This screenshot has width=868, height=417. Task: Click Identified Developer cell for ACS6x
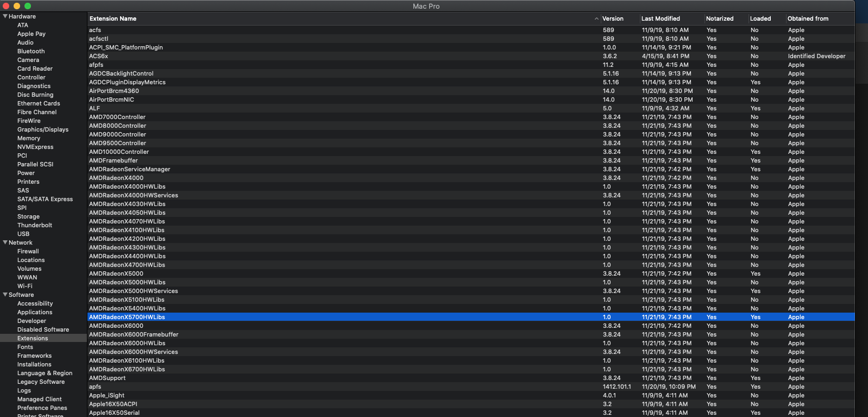point(816,56)
